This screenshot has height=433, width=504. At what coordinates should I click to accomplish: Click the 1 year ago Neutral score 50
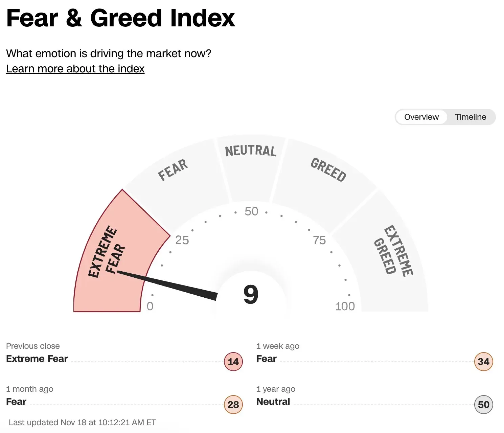pos(483,405)
